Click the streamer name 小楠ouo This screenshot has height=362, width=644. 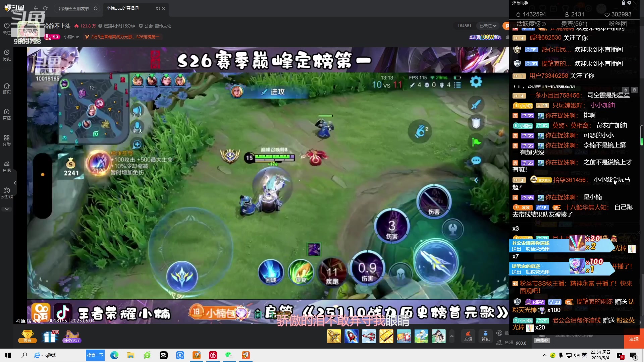[x=72, y=37]
